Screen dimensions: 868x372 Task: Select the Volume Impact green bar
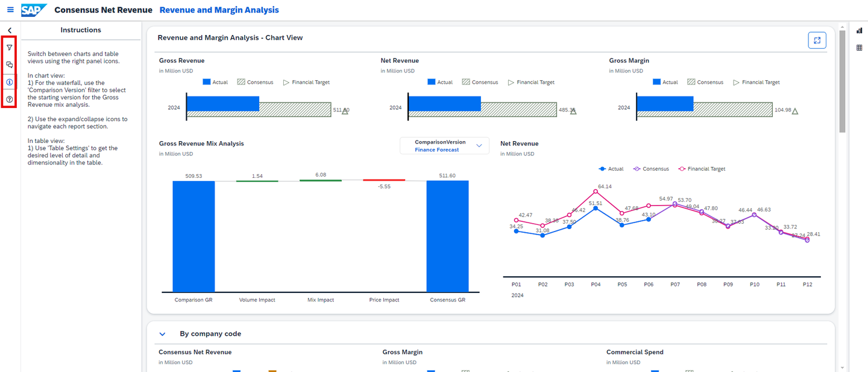(x=257, y=181)
